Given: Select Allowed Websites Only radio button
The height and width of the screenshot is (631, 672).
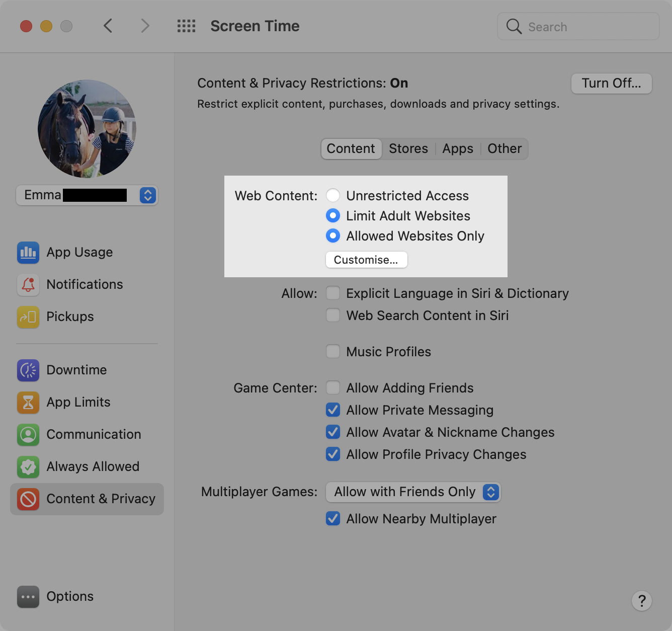Looking at the screenshot, I should [x=333, y=235].
